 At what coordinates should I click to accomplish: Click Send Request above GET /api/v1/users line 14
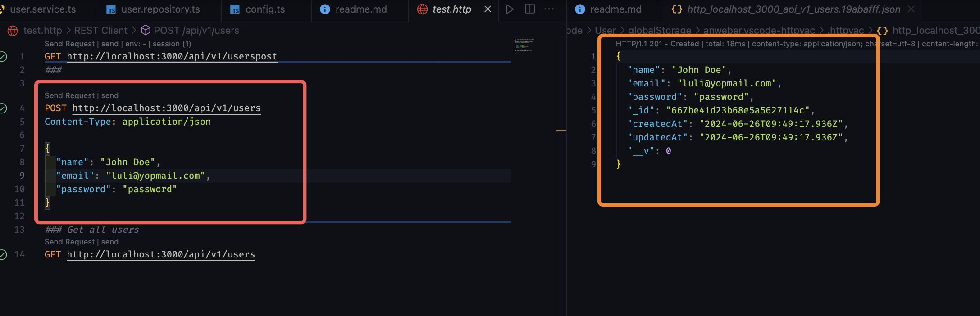[x=70, y=242]
